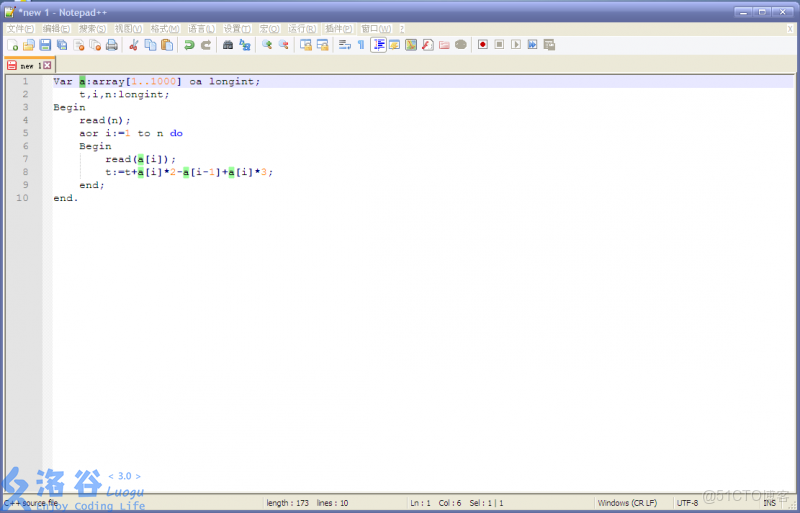This screenshot has width=800, height=513.
Task: Toggle word wrap in toolbar
Action: 344,45
